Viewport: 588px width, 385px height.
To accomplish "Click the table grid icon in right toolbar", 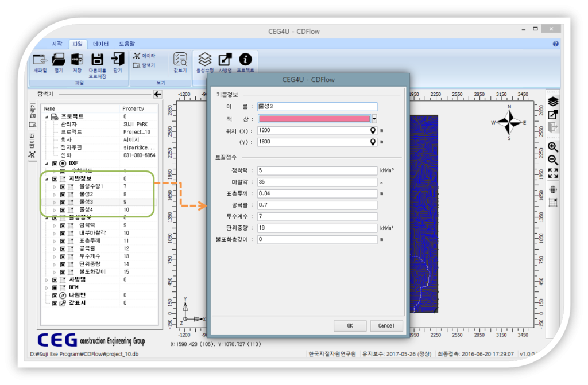I will click(x=553, y=203).
